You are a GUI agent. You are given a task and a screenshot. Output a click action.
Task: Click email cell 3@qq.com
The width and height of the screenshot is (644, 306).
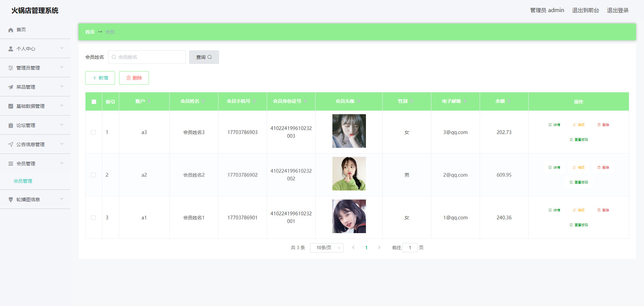click(455, 132)
